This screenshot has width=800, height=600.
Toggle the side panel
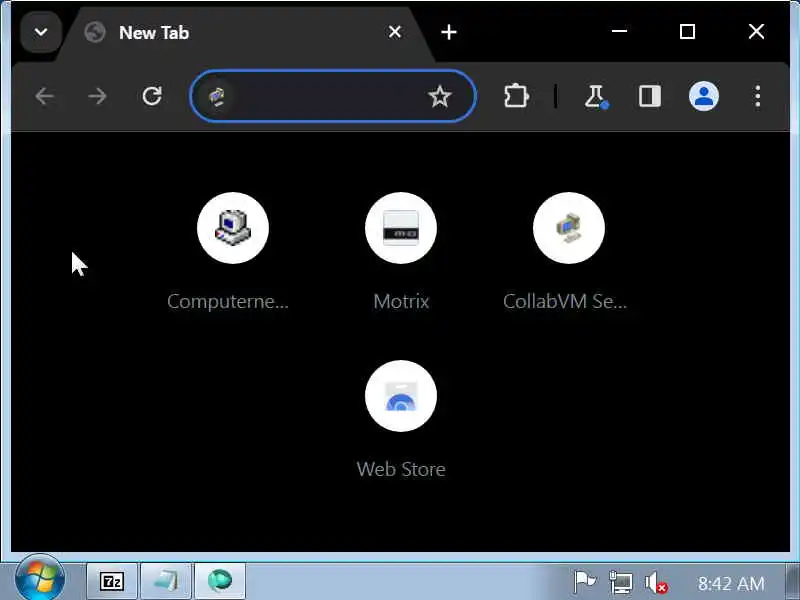coord(649,96)
